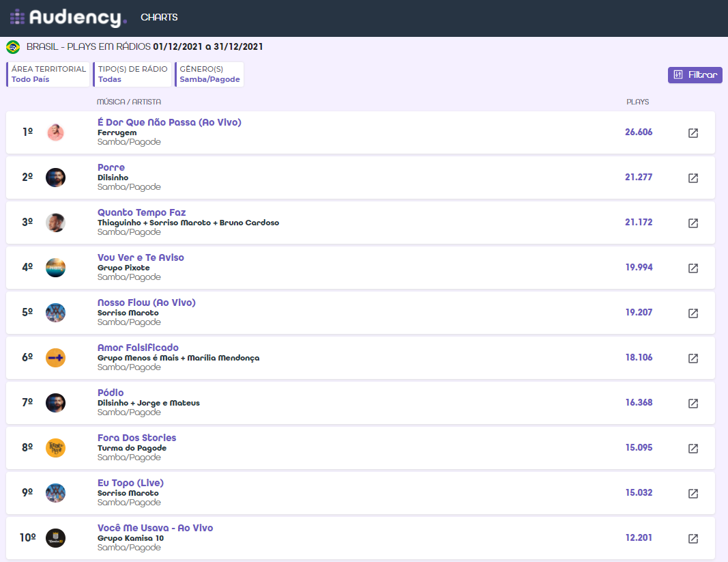The width and height of the screenshot is (728, 562).
Task: Open Tipo(s) de Rádio filter Todas
Action: tap(132, 74)
